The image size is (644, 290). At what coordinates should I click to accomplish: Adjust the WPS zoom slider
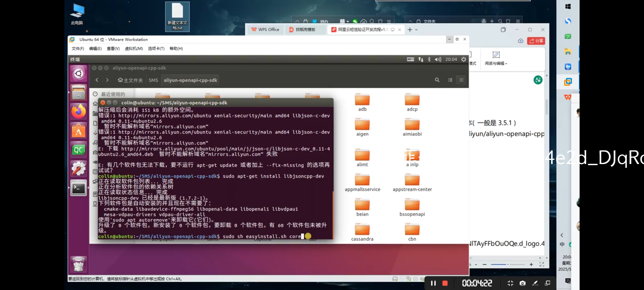(x=508, y=264)
